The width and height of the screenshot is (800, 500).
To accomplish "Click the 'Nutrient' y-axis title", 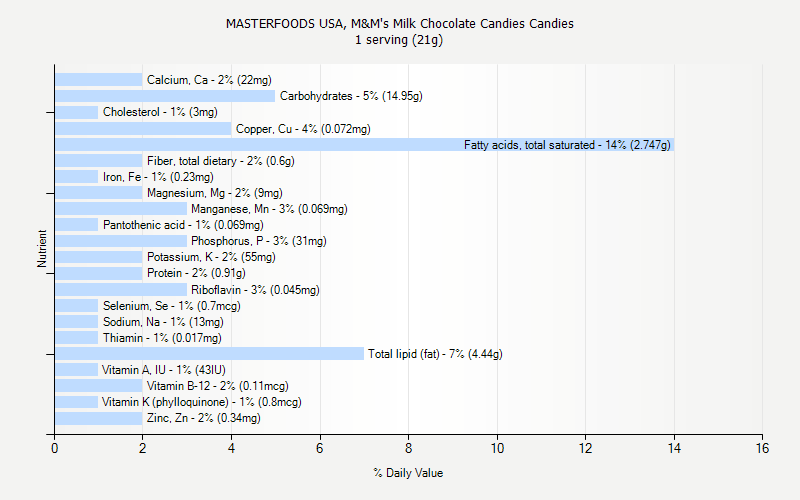I will [x=42, y=248].
